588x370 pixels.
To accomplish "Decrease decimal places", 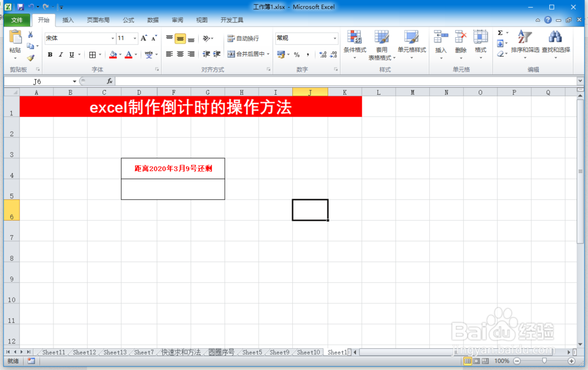I will pyautogui.click(x=333, y=55).
